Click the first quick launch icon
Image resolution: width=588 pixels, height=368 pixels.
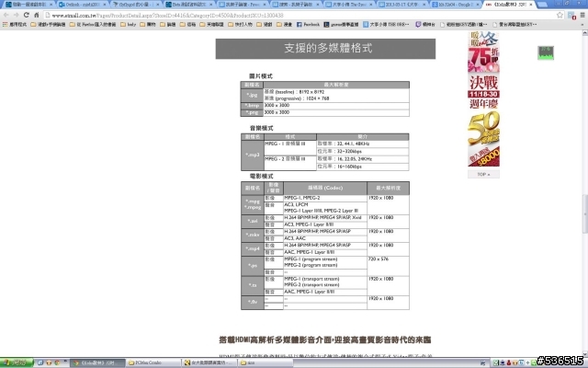(x=40, y=362)
